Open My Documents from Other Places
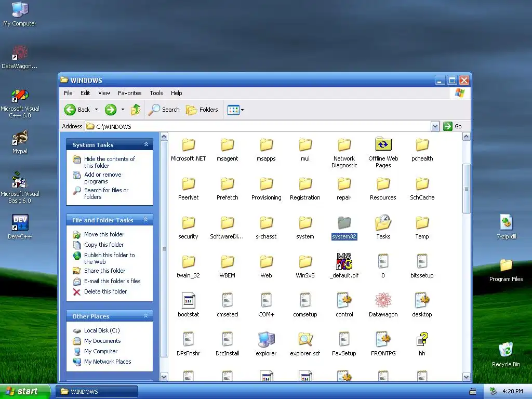 [102, 341]
